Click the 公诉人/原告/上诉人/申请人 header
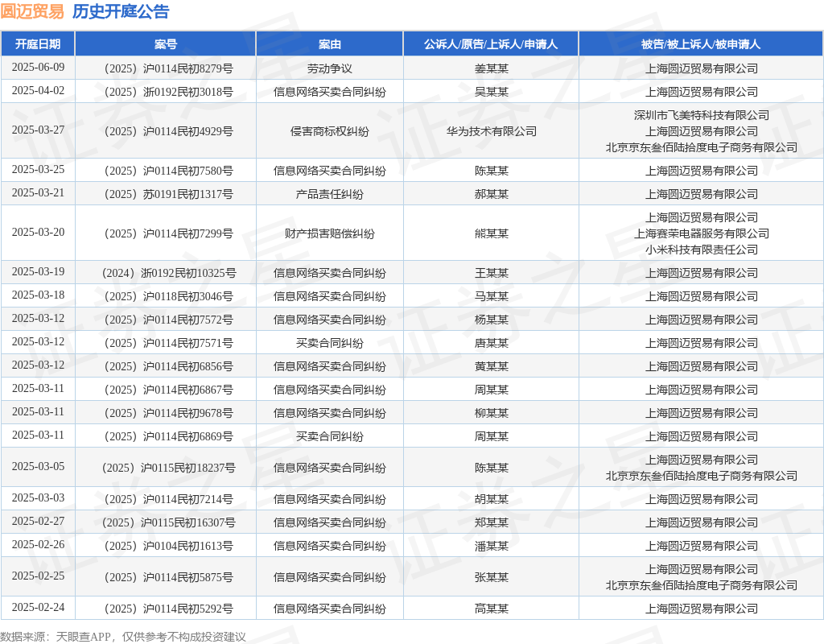Viewport: 824px width, 644px height. point(491,44)
